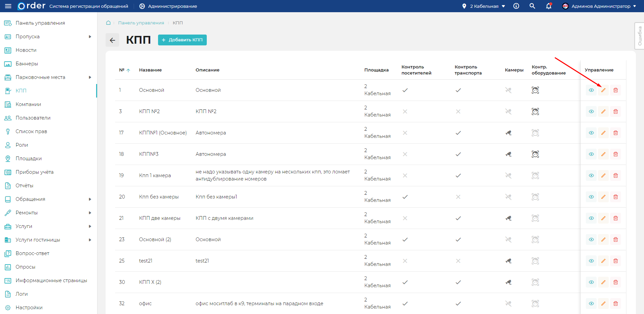Open the info circle icon in the header
Image resolution: width=644 pixels, height=314 pixels.
point(516,6)
